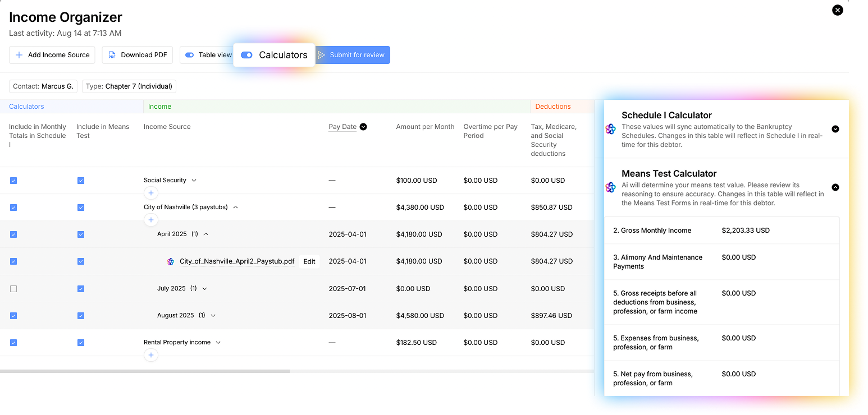Click the AI icon beside Schedule I Calculator

611,129
